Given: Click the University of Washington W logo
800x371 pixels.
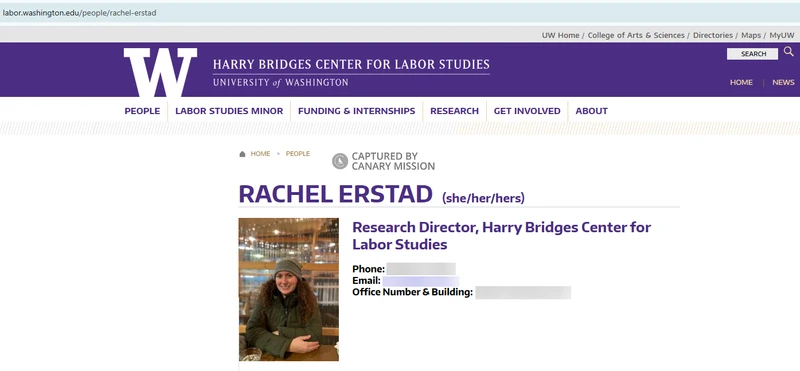Looking at the screenshot, I should point(160,72).
